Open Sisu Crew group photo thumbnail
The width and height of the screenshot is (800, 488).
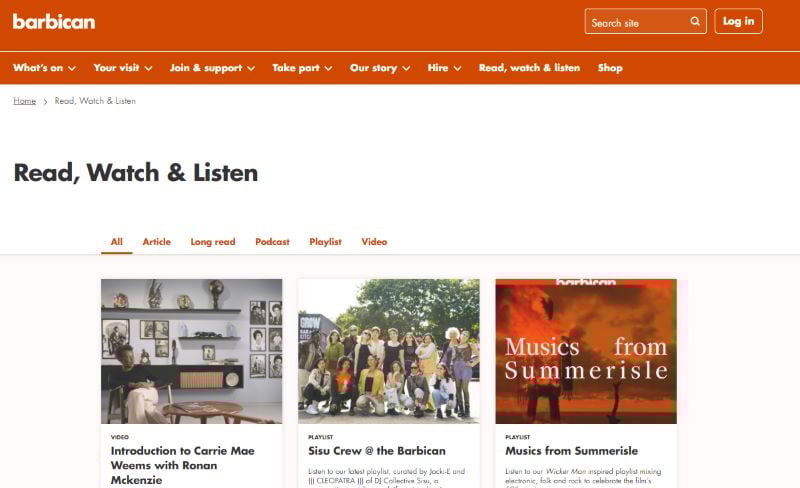(x=389, y=351)
